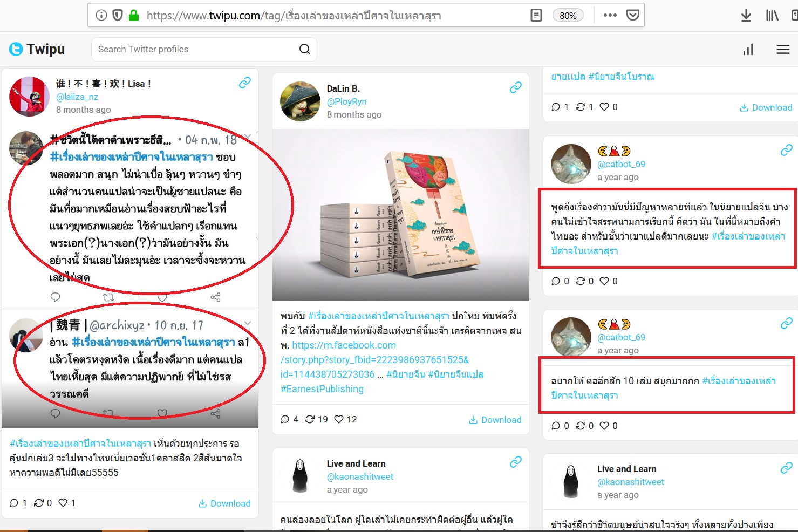Open permalink on right Live and Learn post
Image resolution: width=798 pixels, height=532 pixels.
[x=787, y=468]
